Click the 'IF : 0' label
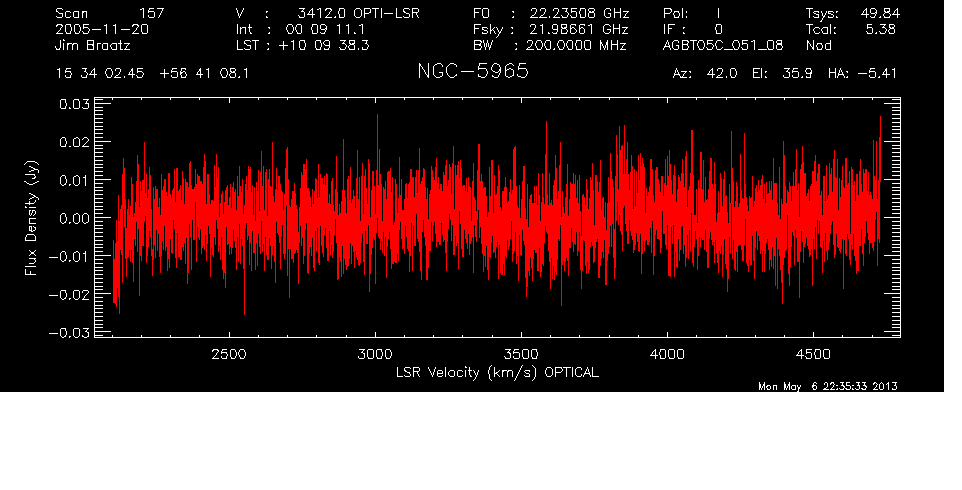This screenshot has height=490, width=962. (693, 29)
